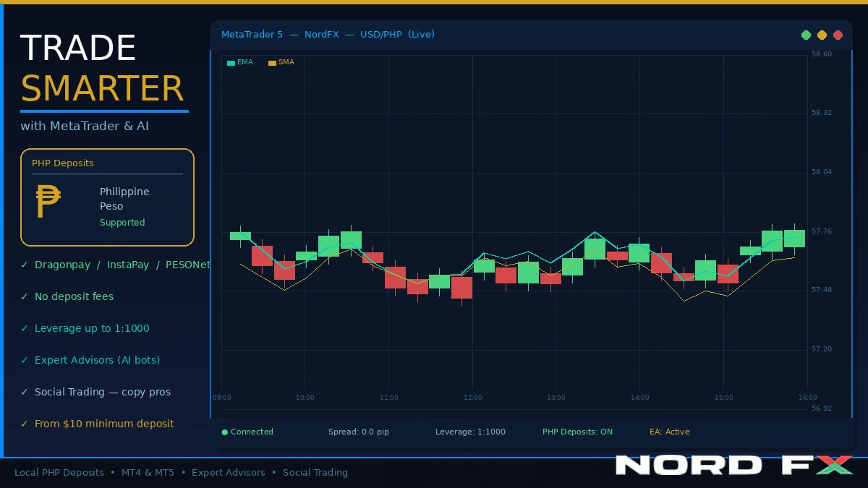Click the 'Expert Advisors (AI bots)' text
The height and width of the screenshot is (488, 868).
[x=98, y=361]
